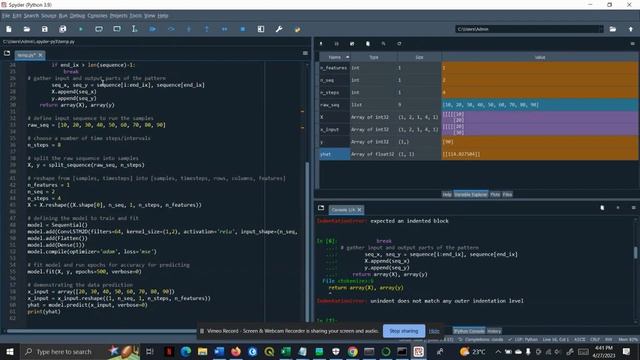This screenshot has width=640, height=360.
Task: Close the temp.py editor tab
Action: (x=40, y=55)
